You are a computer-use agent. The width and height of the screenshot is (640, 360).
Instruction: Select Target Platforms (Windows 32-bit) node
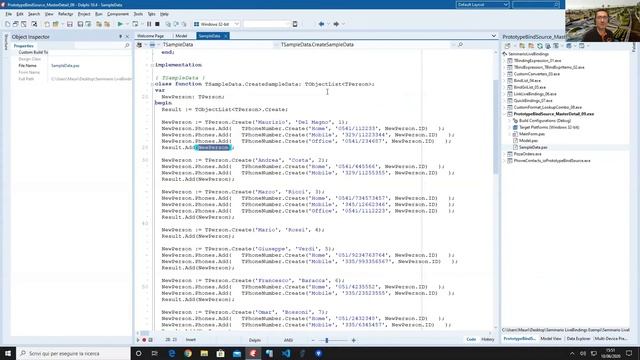tap(549, 127)
